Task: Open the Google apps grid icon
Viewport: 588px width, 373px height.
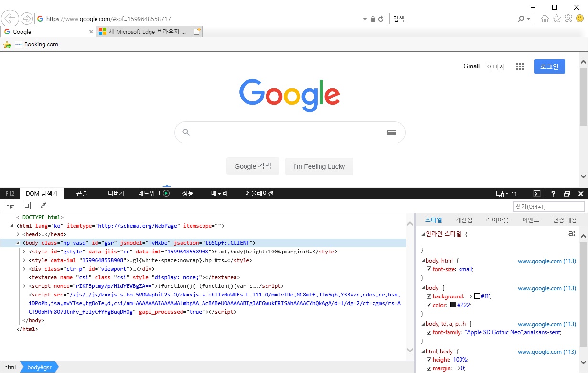Action: [x=520, y=66]
